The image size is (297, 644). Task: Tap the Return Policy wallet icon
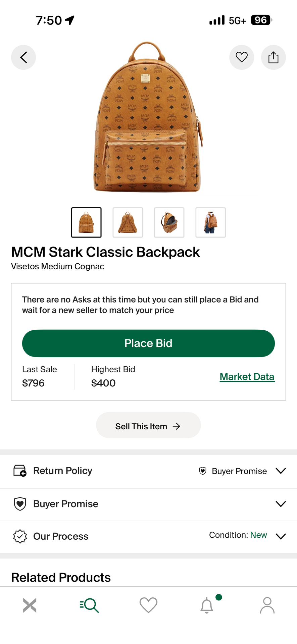(20, 471)
